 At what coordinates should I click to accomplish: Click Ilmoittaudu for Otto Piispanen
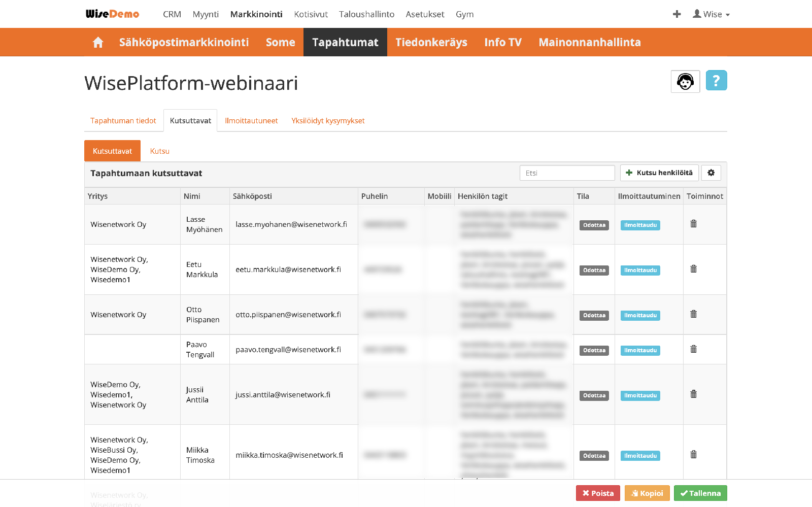tap(640, 315)
